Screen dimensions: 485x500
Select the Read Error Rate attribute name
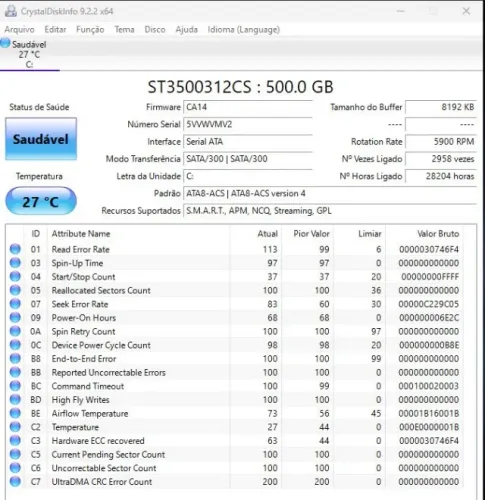point(80,249)
